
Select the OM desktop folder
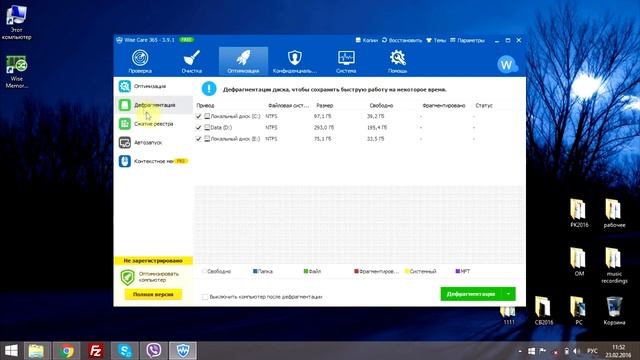579,262
